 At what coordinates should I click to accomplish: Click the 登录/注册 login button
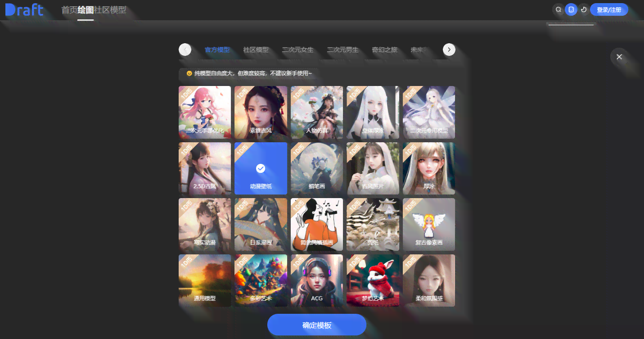pos(609,10)
